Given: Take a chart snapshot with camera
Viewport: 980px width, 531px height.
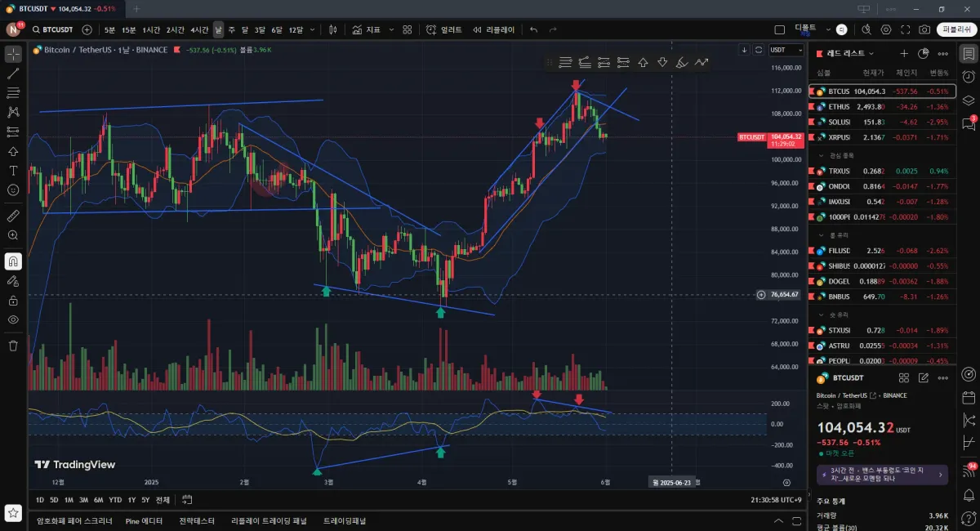Looking at the screenshot, I should (924, 29).
